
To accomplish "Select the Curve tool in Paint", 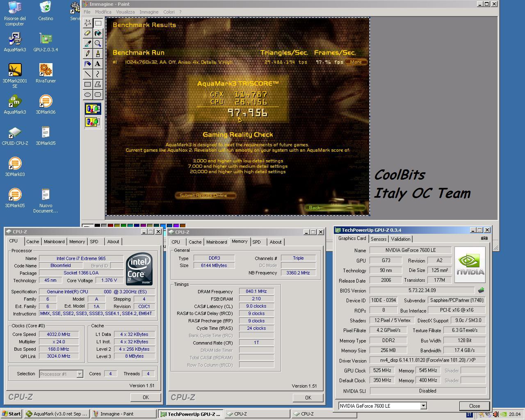I will tap(98, 74).
